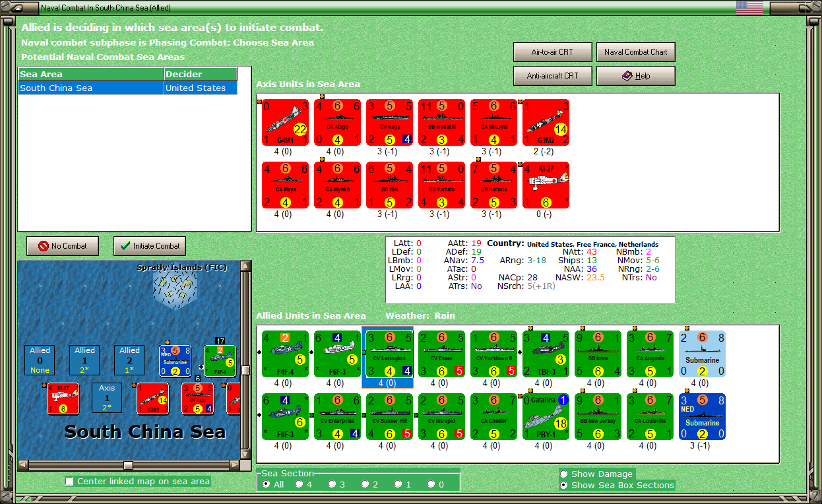
Task: Open the Anti-aircraft CRT chart
Action: click(552, 76)
